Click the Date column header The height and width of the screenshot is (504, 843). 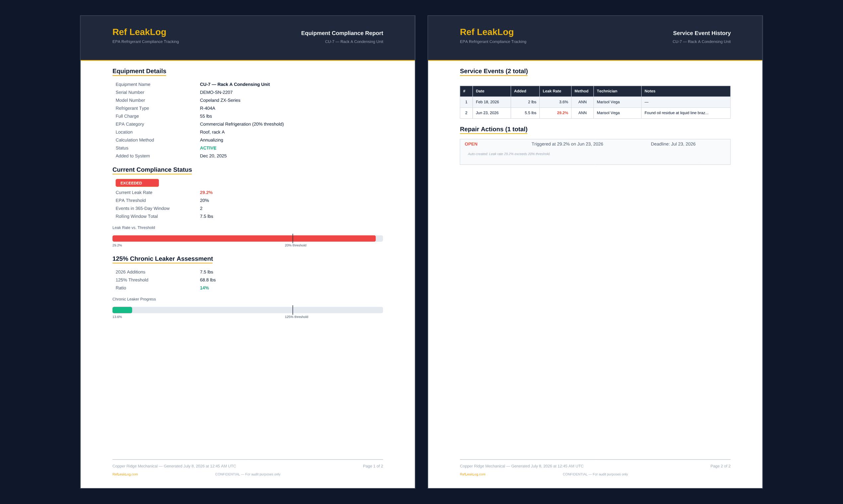pos(492,91)
